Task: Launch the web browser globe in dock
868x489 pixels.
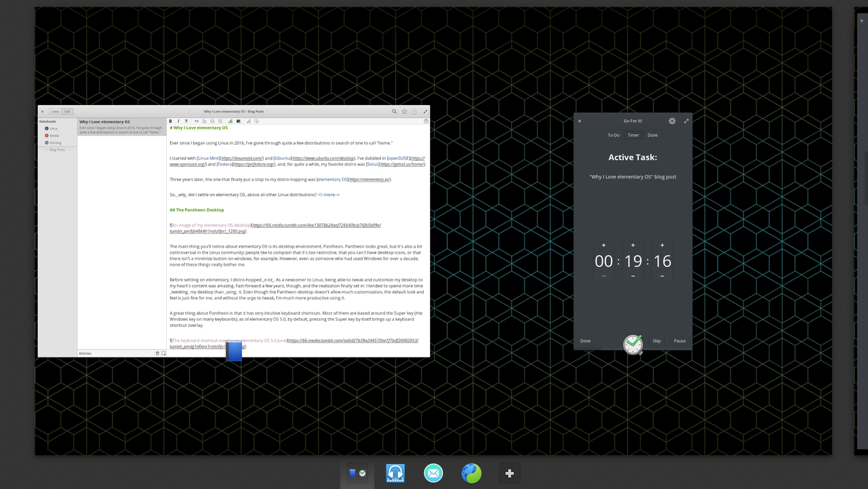Action: pyautogui.click(x=471, y=473)
